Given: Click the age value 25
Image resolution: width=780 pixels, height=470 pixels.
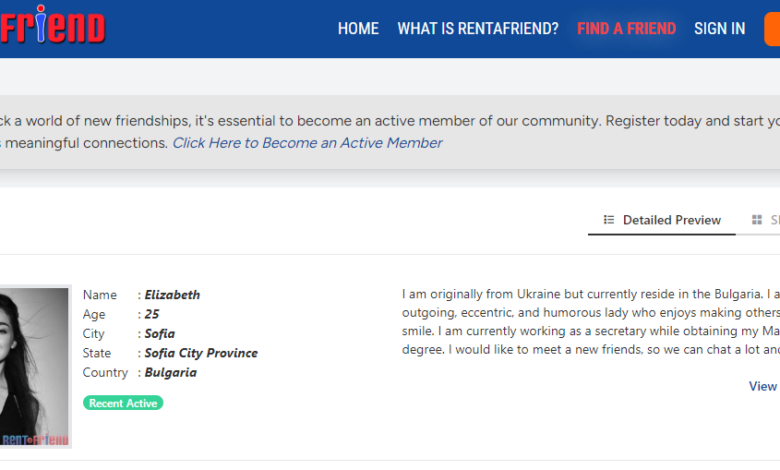Looking at the screenshot, I should pos(152,314).
